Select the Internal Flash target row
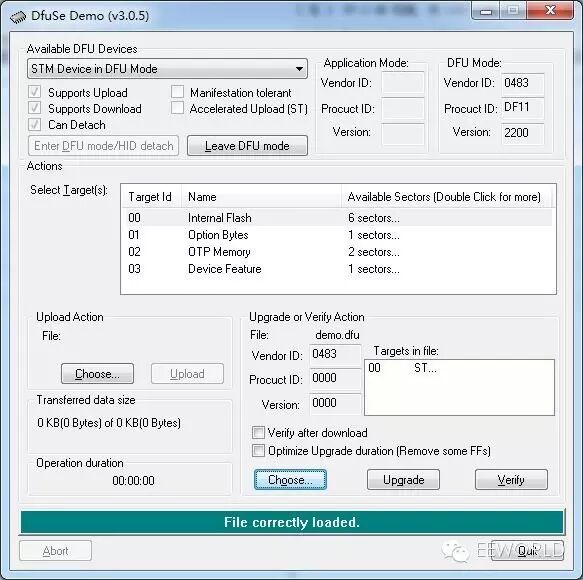 click(338, 218)
